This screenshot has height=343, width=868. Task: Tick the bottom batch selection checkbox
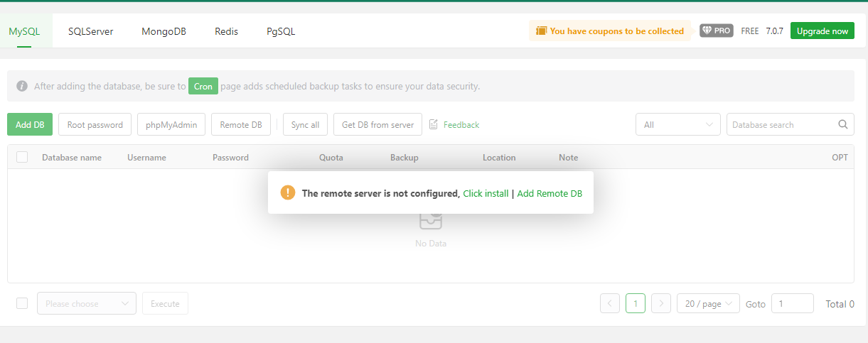[22, 303]
